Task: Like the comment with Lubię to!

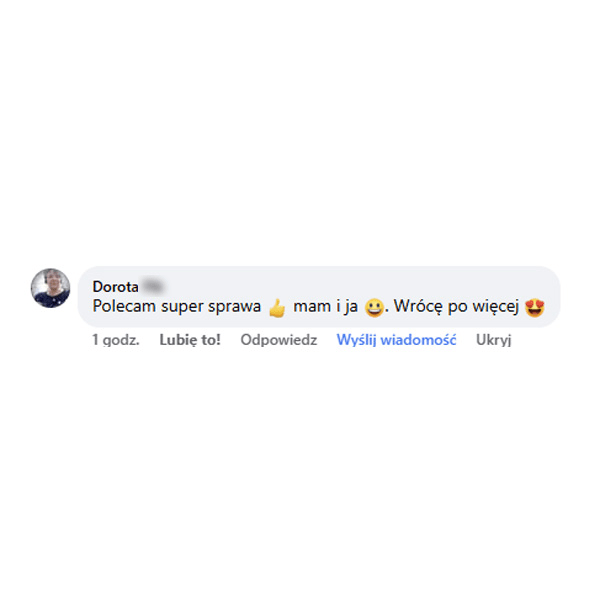Action: [x=190, y=340]
